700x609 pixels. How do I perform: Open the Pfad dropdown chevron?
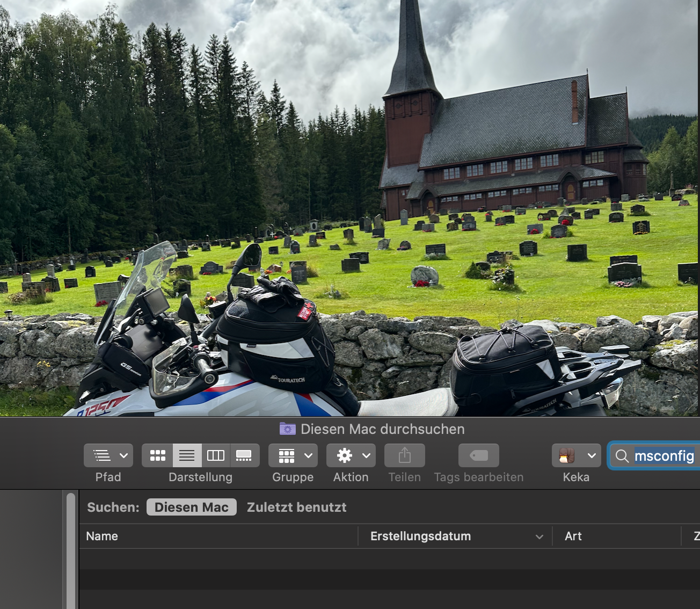tap(123, 456)
